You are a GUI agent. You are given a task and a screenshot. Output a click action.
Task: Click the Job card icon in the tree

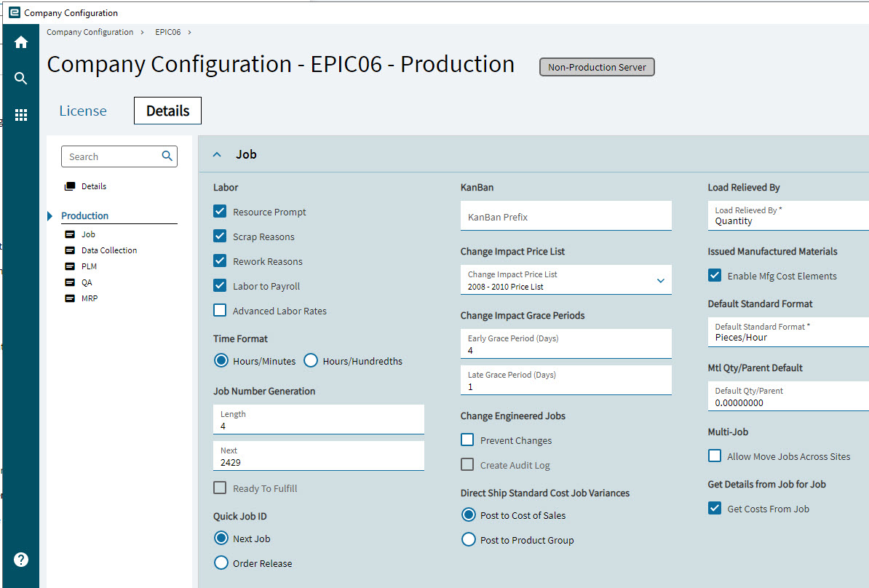click(70, 234)
